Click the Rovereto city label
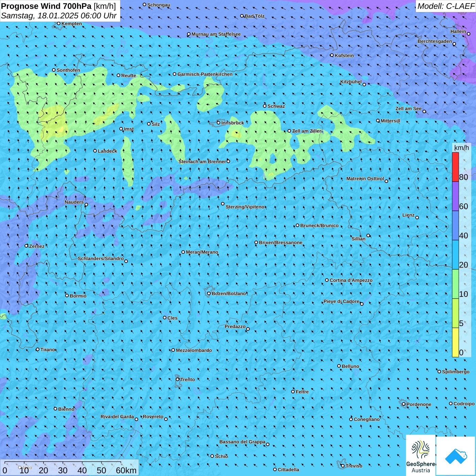This screenshot has height=476, width=476. (153, 417)
